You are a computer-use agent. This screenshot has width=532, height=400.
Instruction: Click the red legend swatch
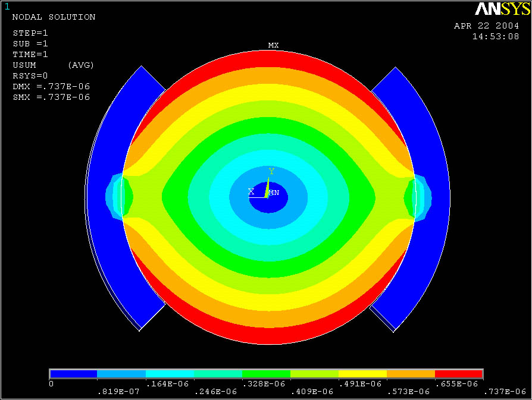(x=458, y=374)
